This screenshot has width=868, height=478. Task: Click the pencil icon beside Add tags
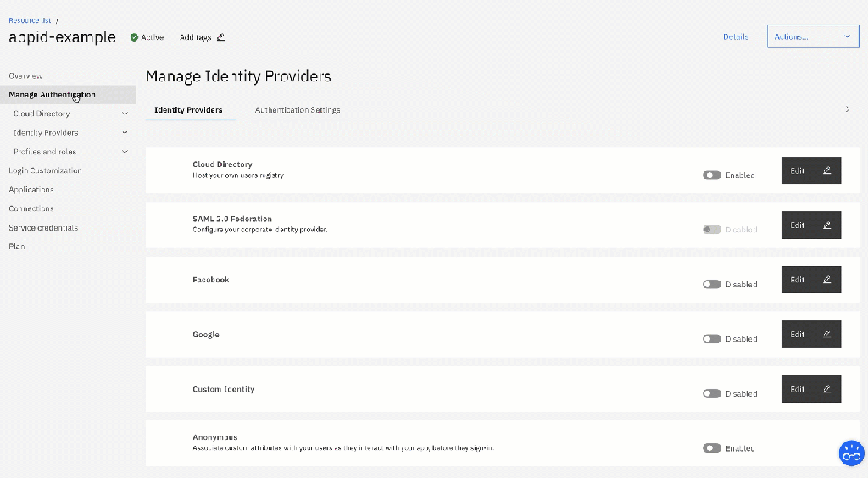coord(221,37)
